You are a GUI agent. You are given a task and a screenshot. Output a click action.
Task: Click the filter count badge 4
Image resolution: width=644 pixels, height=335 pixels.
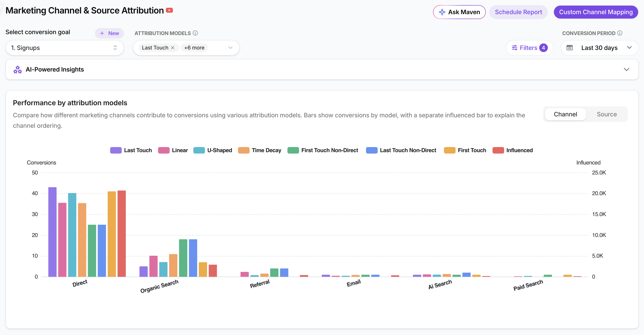543,47
